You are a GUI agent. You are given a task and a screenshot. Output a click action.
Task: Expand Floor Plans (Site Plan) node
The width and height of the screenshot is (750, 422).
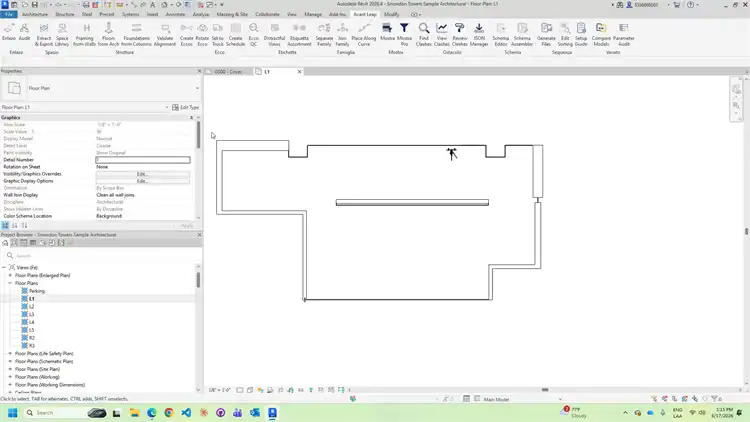(10, 369)
